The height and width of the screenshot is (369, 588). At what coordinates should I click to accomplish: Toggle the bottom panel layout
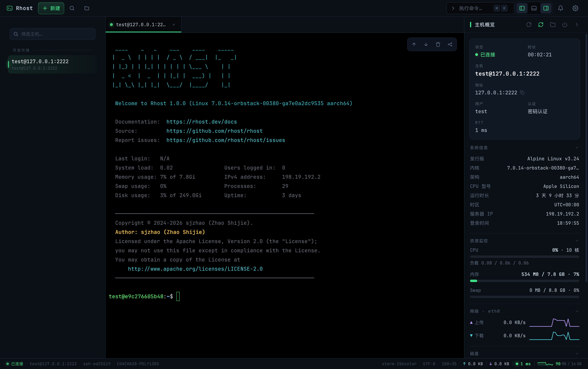pos(534,8)
